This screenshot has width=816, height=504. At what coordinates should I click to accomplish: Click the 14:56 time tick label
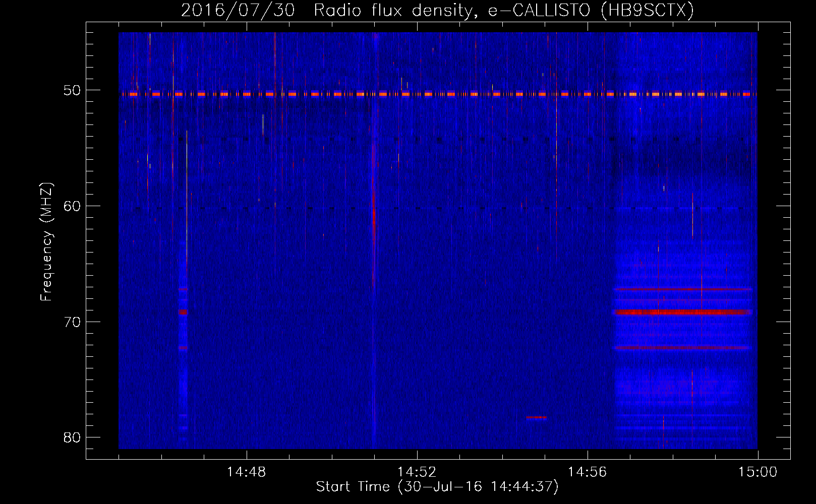point(587,472)
